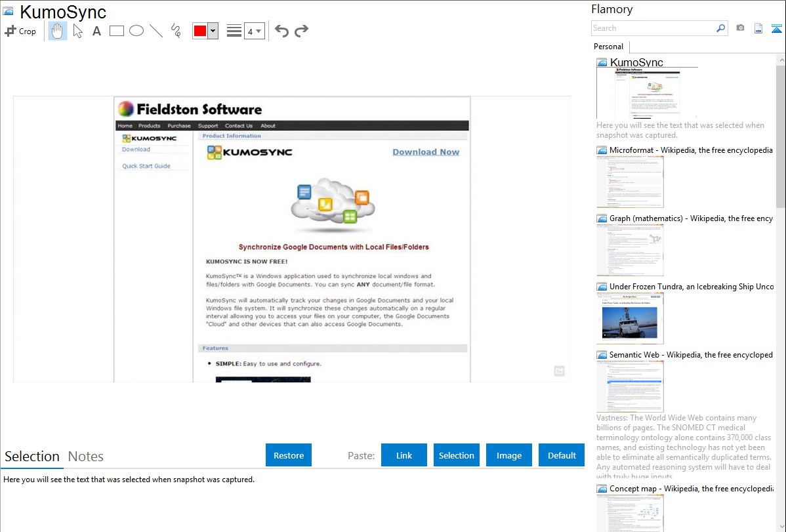
Task: Click the Paste Link button
Action: 404,455
